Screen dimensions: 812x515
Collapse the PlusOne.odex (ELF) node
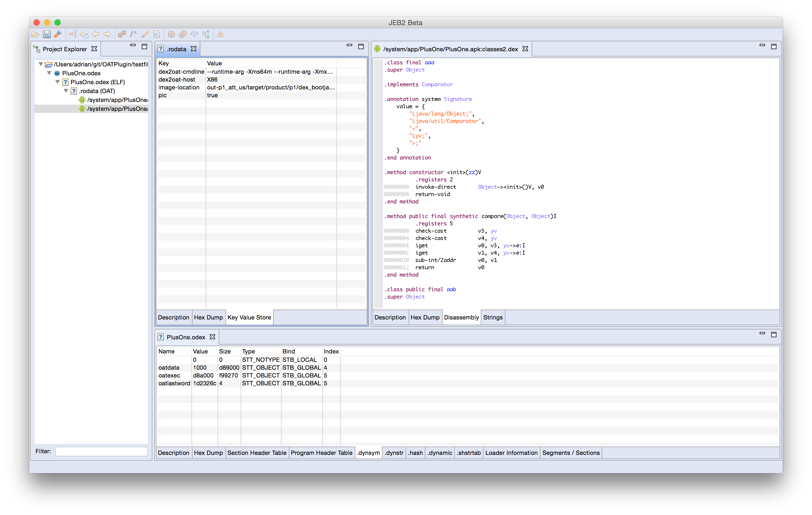58,82
